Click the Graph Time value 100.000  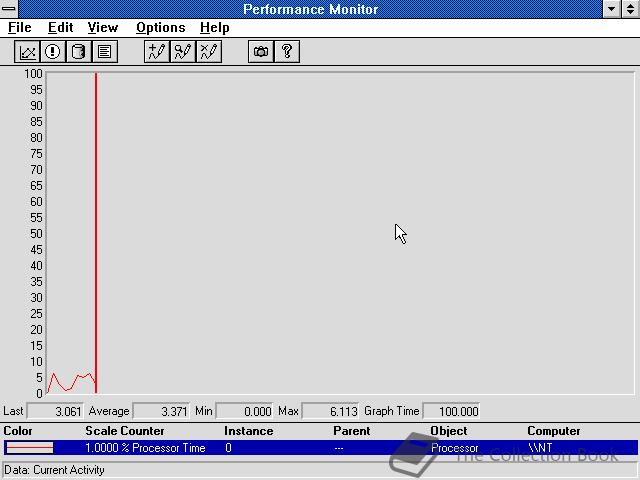tap(451, 411)
